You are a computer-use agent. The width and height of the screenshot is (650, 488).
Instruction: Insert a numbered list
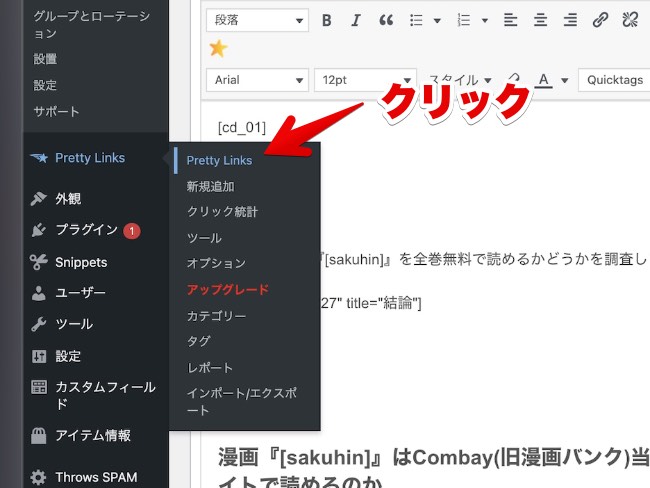click(463, 20)
